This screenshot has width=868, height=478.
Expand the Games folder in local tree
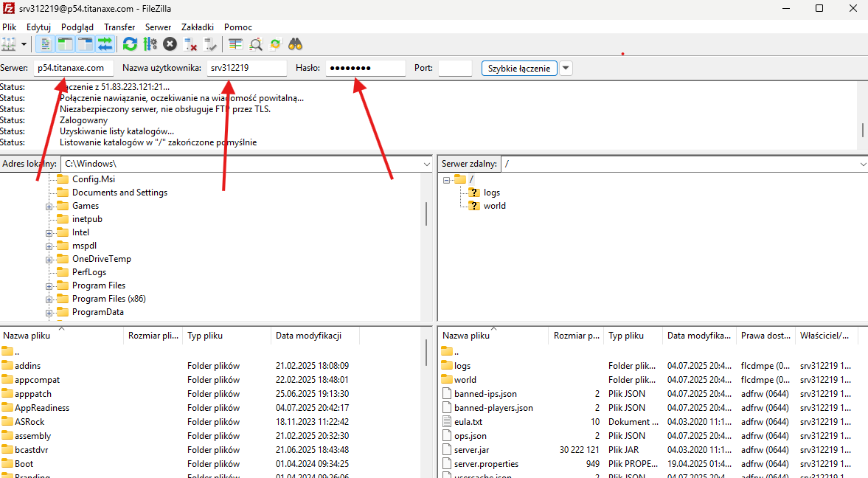pyautogui.click(x=49, y=207)
